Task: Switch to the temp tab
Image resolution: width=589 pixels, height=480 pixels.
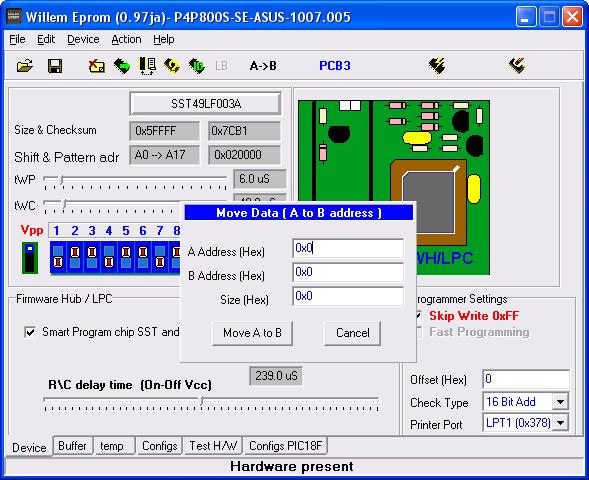Action: point(114,446)
